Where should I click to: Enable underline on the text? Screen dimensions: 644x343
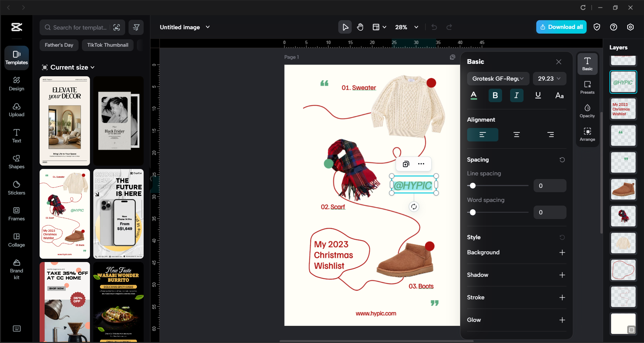[538, 95]
